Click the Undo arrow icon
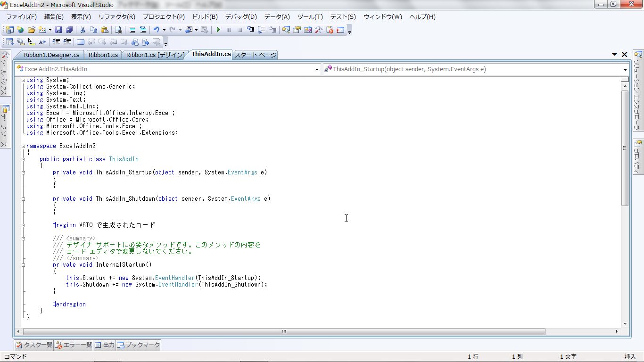This screenshot has height=362, width=644. pos(156,30)
